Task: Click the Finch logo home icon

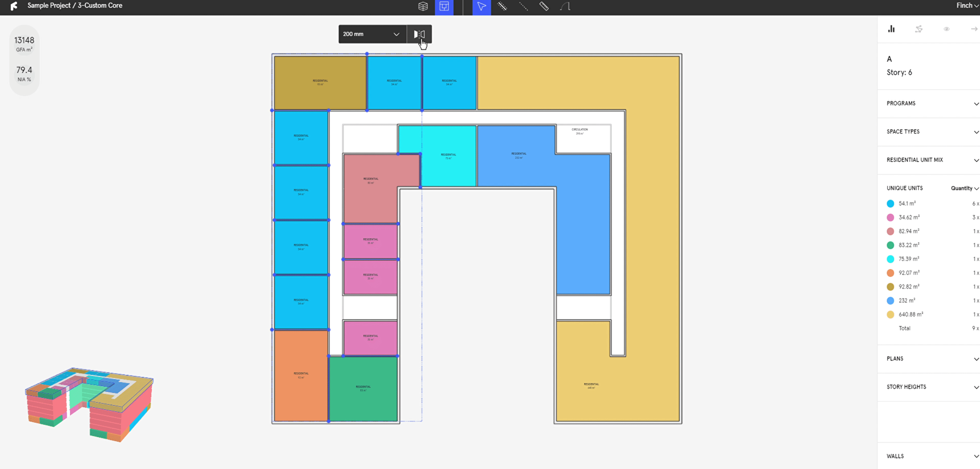Action: coord(14,6)
